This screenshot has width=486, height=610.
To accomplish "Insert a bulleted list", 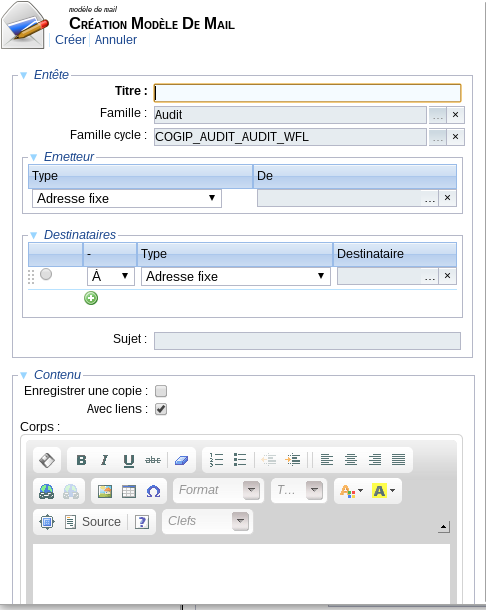I will point(240,460).
